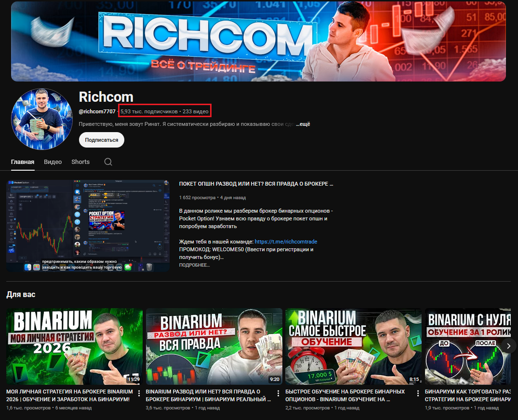Open options menu for БЫСТРОЕ ОБУЧЕНИЕ video
This screenshot has height=420, width=518.
point(418,393)
